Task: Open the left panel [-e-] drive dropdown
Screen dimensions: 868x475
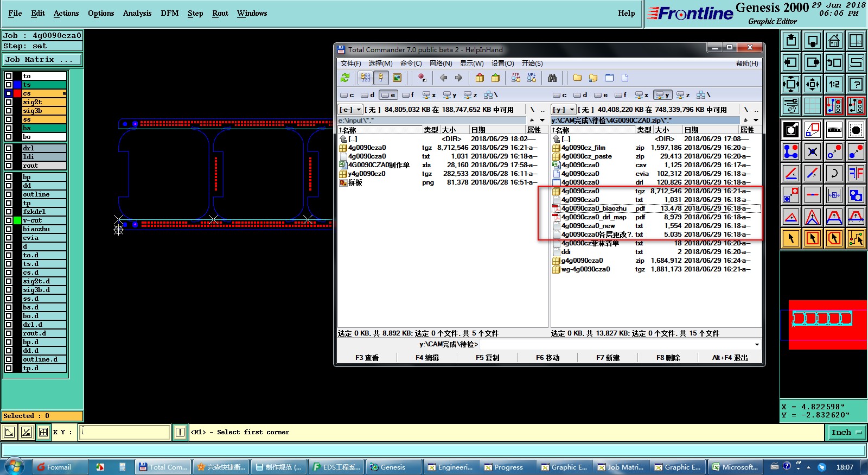Action: pyautogui.click(x=350, y=110)
